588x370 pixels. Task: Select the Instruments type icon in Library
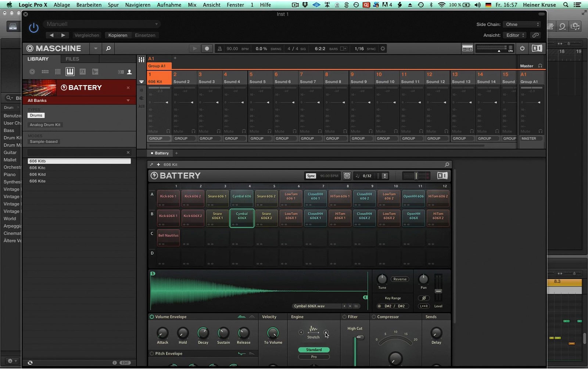tap(70, 72)
